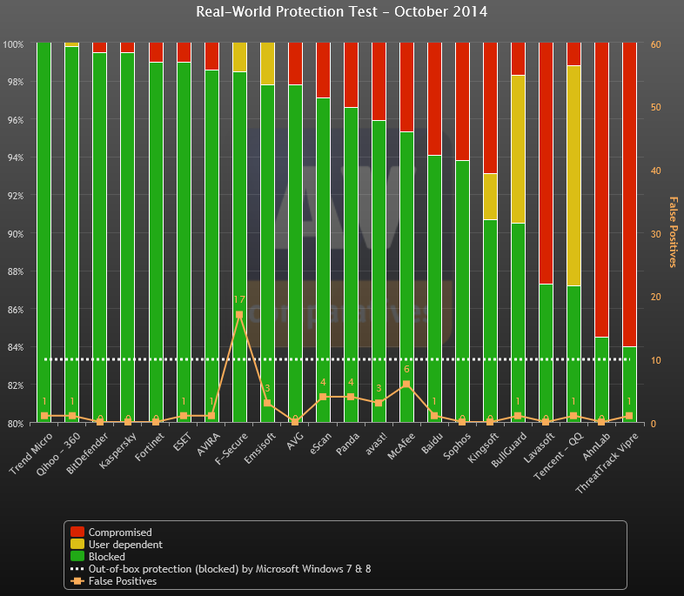Click the green Blocked legend swatch
684x596 pixels.
click(77, 556)
